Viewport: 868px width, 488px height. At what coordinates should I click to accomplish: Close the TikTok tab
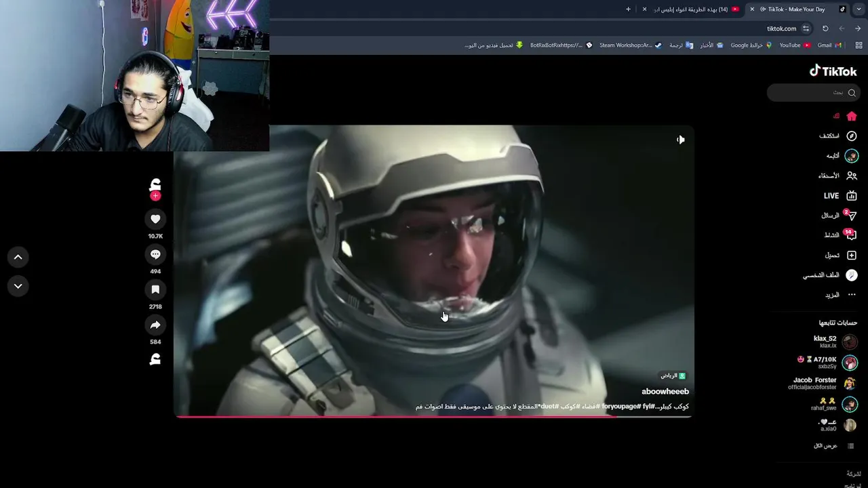click(752, 9)
